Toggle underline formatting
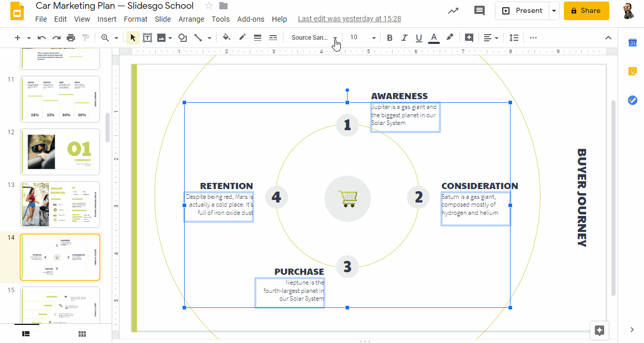Screen dimensions: 644x343 [418, 37]
